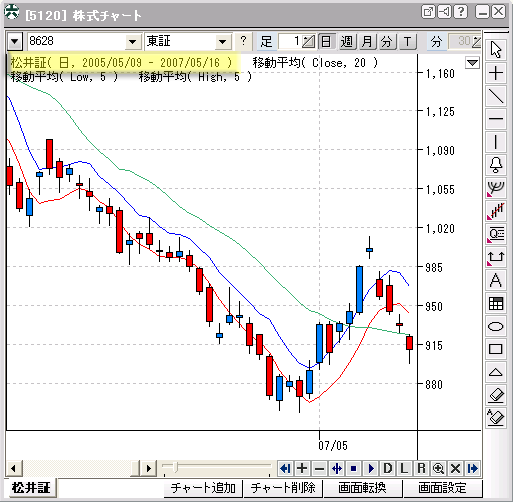
Task: Click the help ? icon in title bar
Action: coord(461,12)
